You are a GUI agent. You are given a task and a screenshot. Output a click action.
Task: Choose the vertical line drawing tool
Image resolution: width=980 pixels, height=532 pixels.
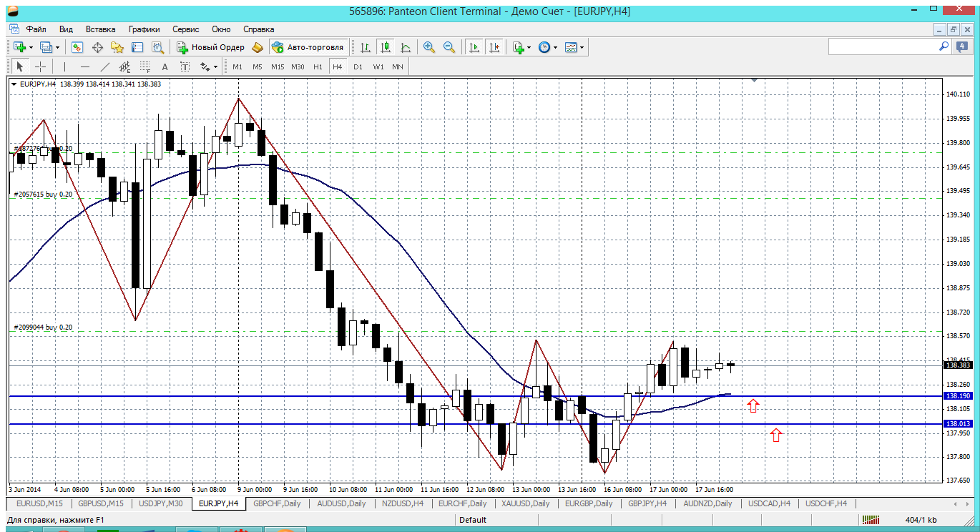pyautogui.click(x=64, y=66)
